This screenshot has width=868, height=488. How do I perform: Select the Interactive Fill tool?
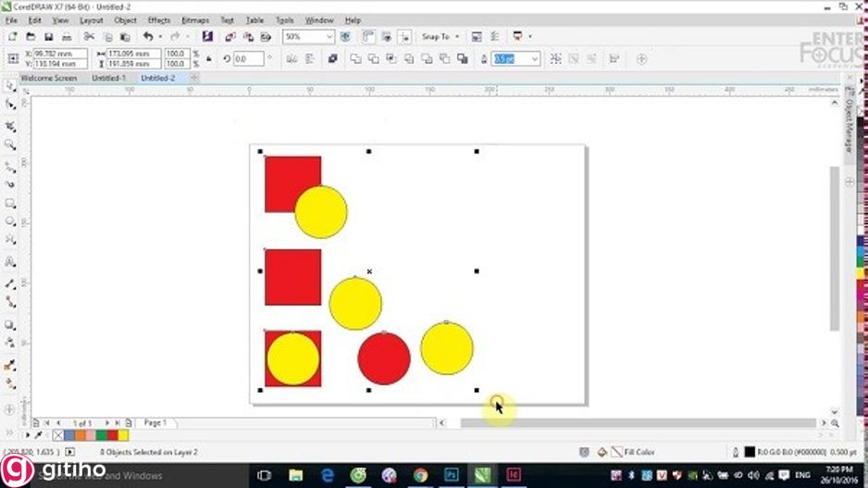point(10,383)
